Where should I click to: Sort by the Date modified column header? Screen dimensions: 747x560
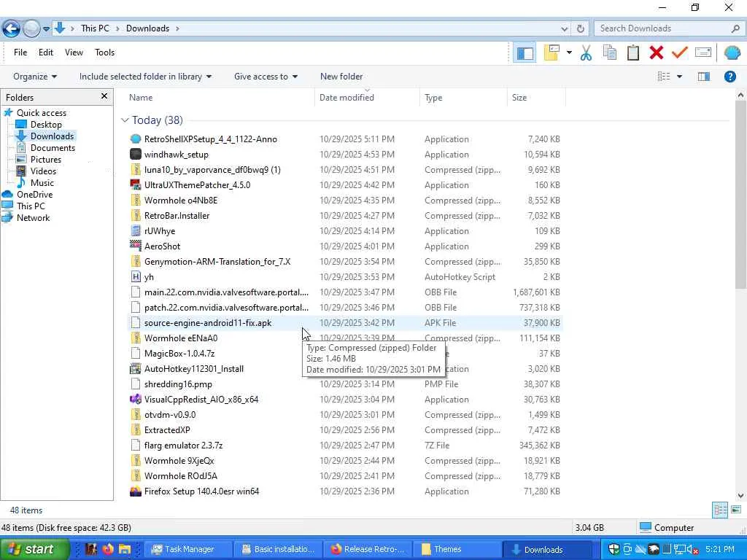coord(368,98)
